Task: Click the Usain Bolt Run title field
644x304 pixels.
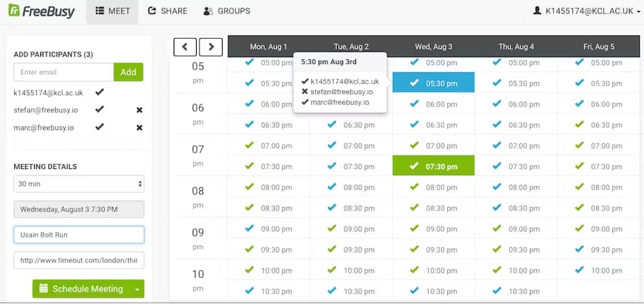Action: point(79,234)
